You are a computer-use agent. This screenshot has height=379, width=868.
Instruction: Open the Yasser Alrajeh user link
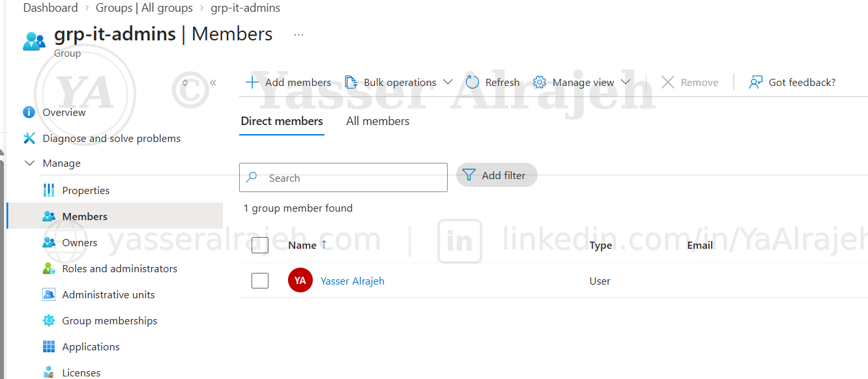pos(353,281)
